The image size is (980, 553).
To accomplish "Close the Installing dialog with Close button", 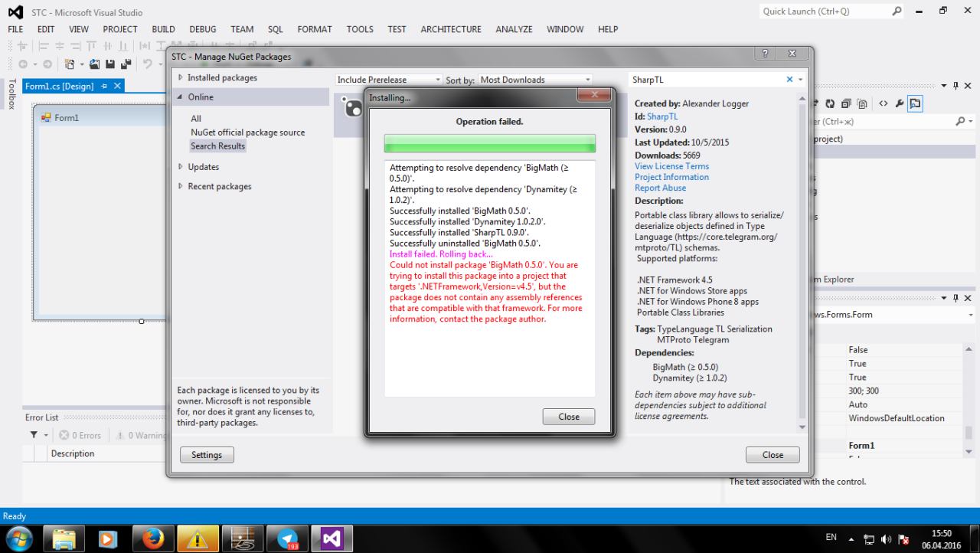I will (569, 417).
